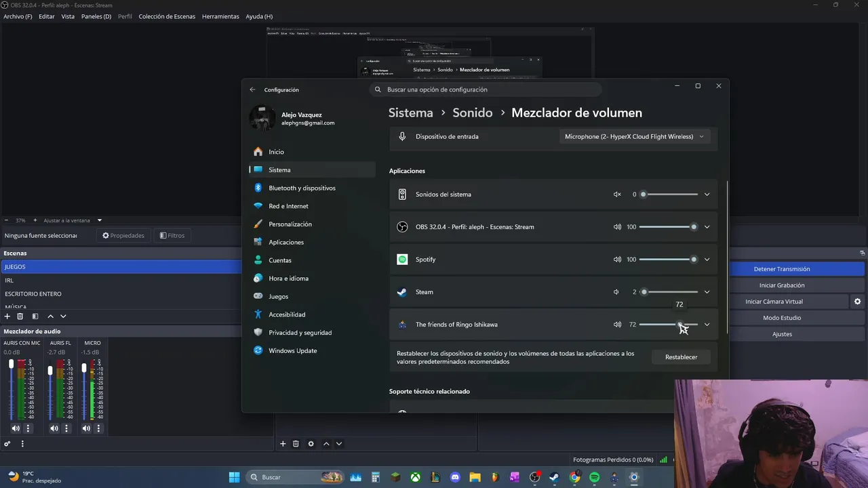Screen dimensions: 868x488
Task: Open AURIS FL channel options menu
Action: point(66,428)
